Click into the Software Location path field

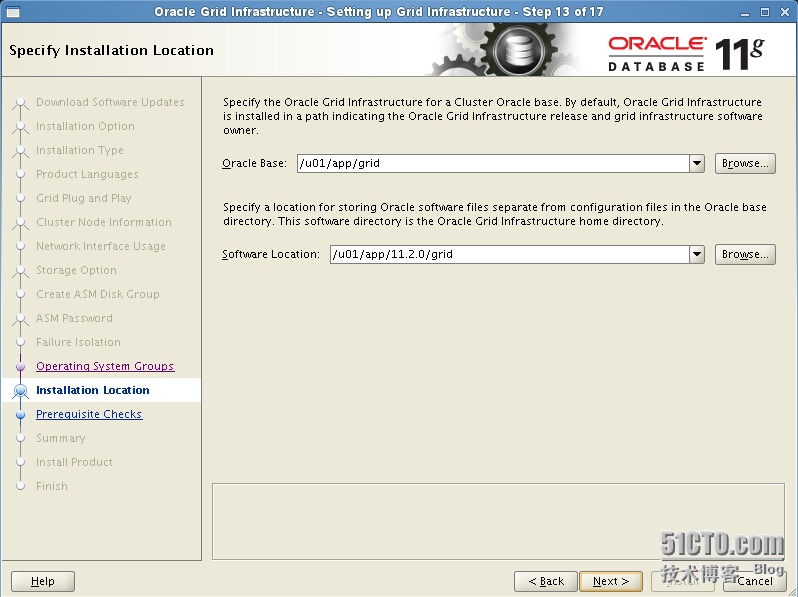pyautogui.click(x=509, y=254)
